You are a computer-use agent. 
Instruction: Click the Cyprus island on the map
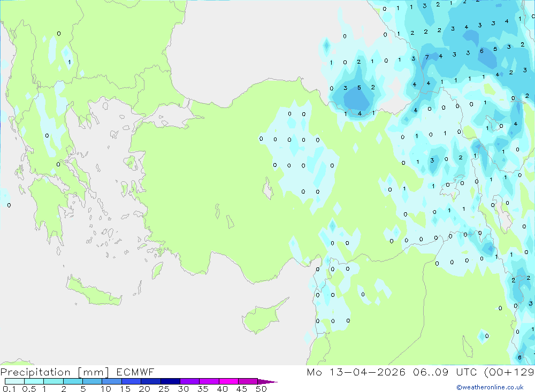(263, 316)
